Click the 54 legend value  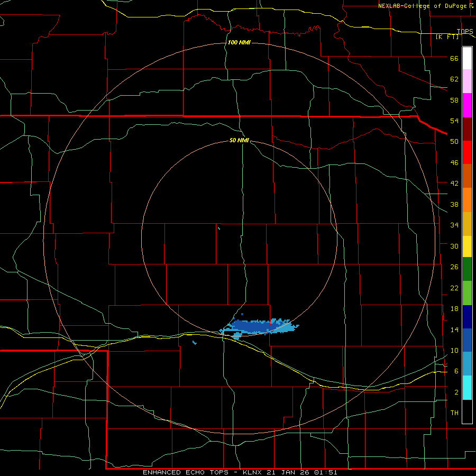[454, 121]
